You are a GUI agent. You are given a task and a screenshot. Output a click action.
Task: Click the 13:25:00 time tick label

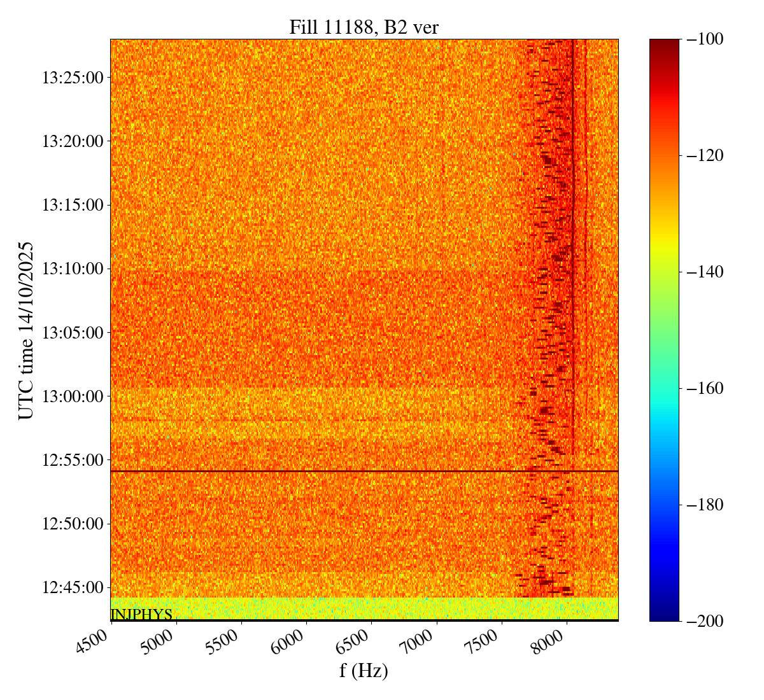73,78
